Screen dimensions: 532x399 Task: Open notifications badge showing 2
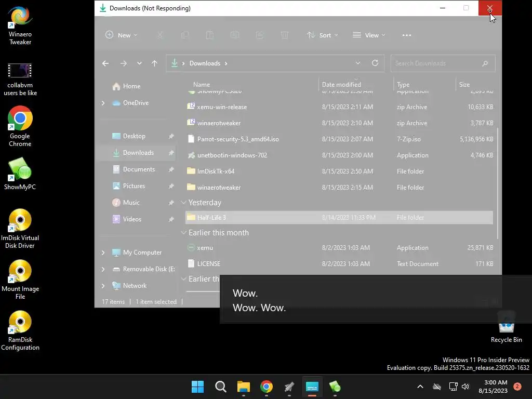pyautogui.click(x=517, y=386)
